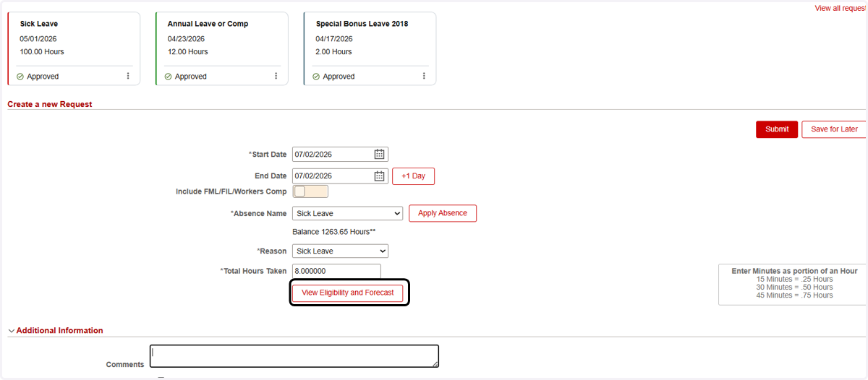Toggle Include FML/FIL/Workers Comp switch
Viewport: 868px width, 380px height.
click(x=310, y=191)
